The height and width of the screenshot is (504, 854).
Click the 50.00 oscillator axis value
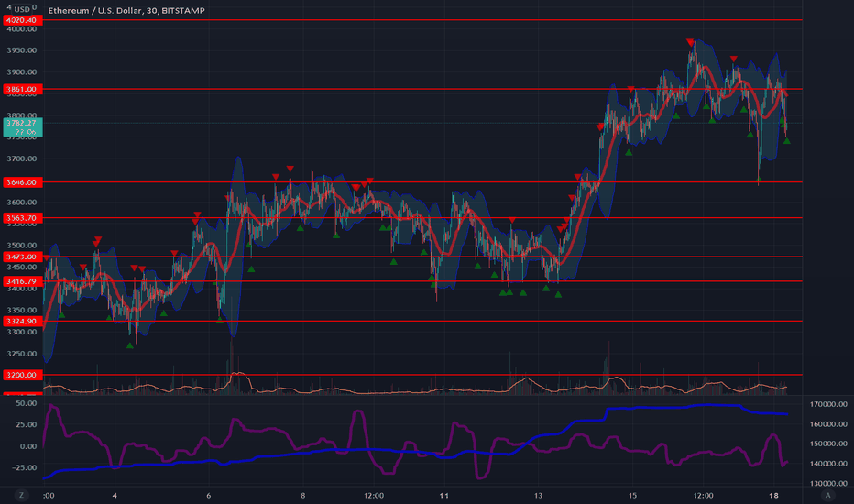pyautogui.click(x=27, y=403)
